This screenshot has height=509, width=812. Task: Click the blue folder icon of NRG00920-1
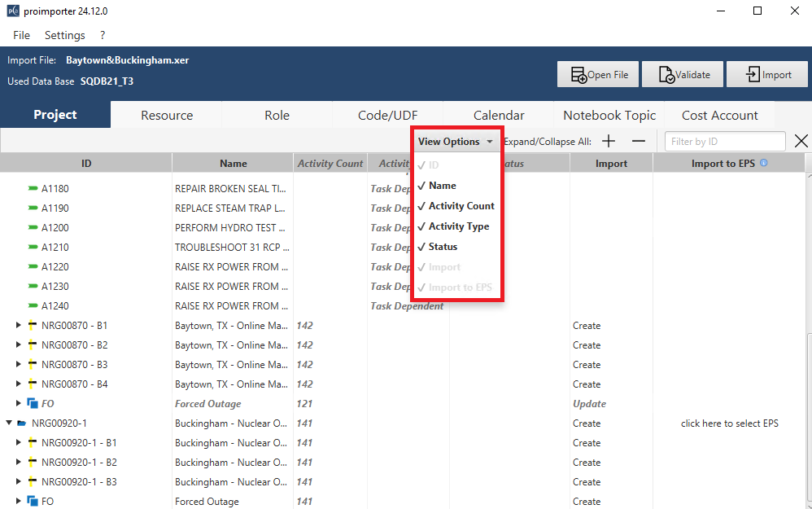click(21, 423)
